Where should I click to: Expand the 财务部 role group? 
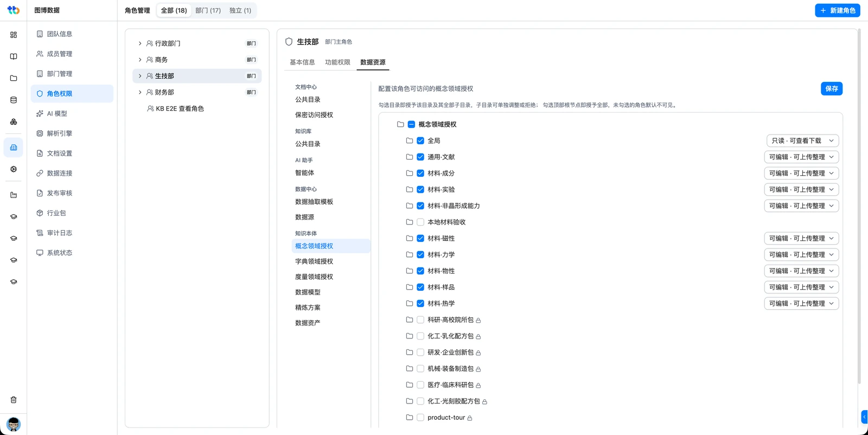pos(140,92)
